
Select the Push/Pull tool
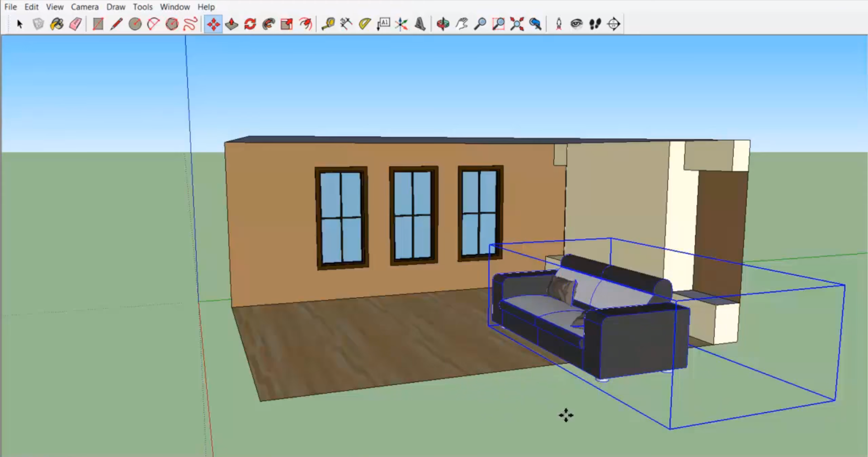point(231,24)
